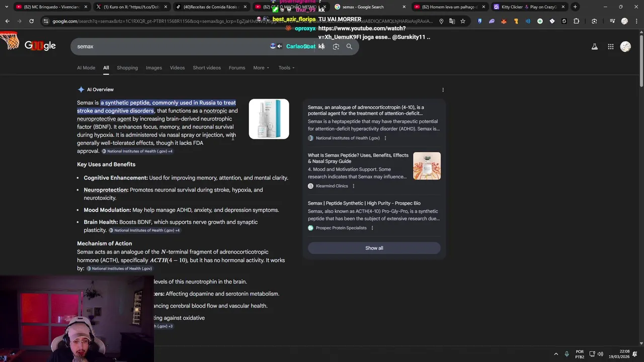
Task: Click the Show all sources button
Action: 374,248
